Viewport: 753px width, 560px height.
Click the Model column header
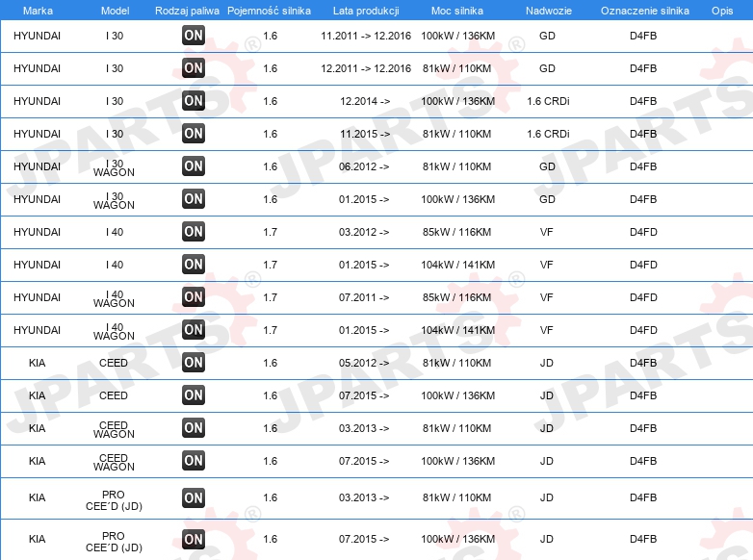click(x=115, y=11)
